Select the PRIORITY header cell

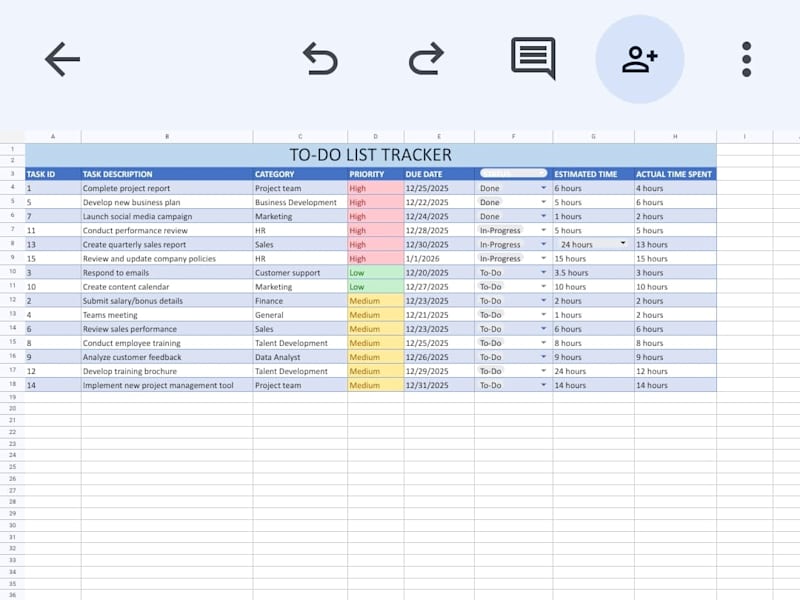pyautogui.click(x=376, y=174)
